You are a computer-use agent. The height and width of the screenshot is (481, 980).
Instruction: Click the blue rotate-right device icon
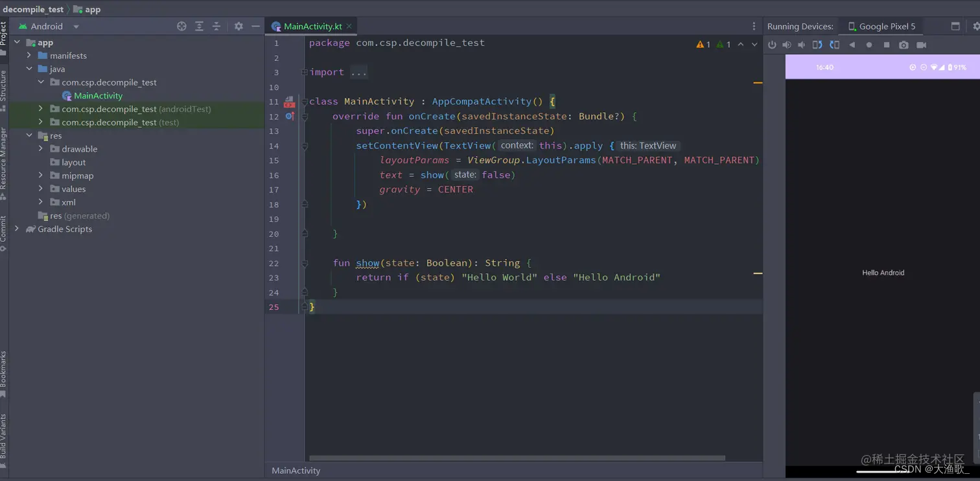[835, 45]
